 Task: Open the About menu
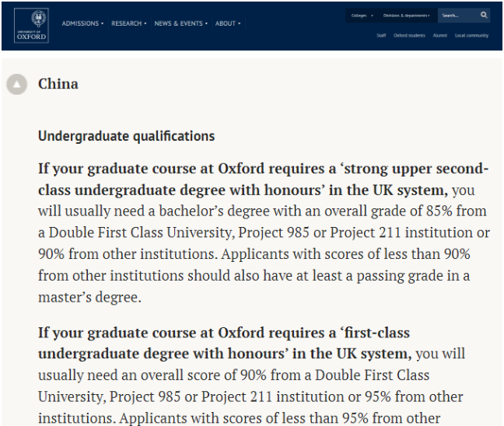click(228, 23)
